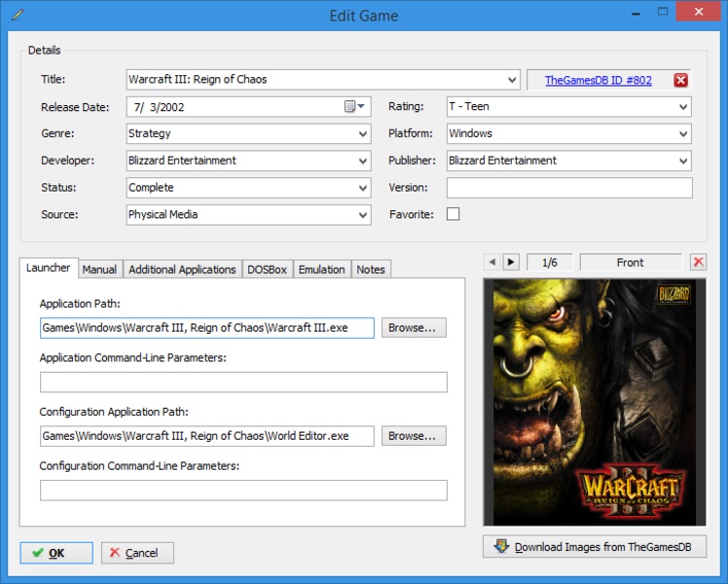Image resolution: width=728 pixels, height=584 pixels.
Task: Switch to the Notes tab
Action: [x=370, y=270]
